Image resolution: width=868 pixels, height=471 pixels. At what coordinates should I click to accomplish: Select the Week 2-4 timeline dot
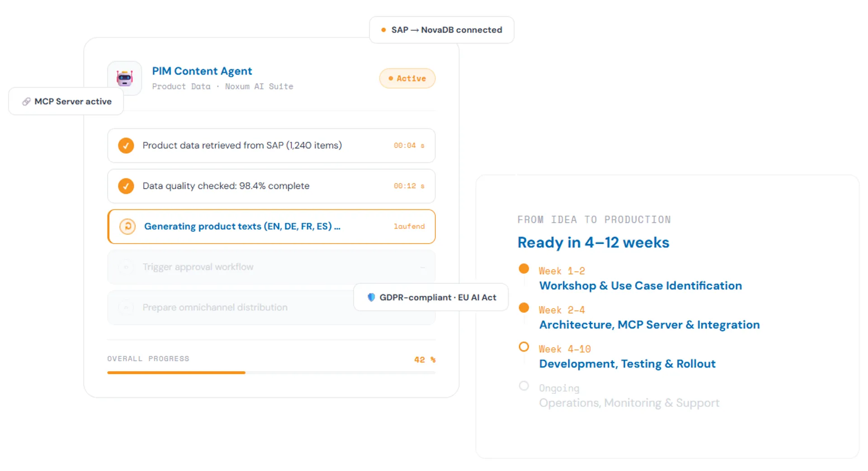[524, 308]
